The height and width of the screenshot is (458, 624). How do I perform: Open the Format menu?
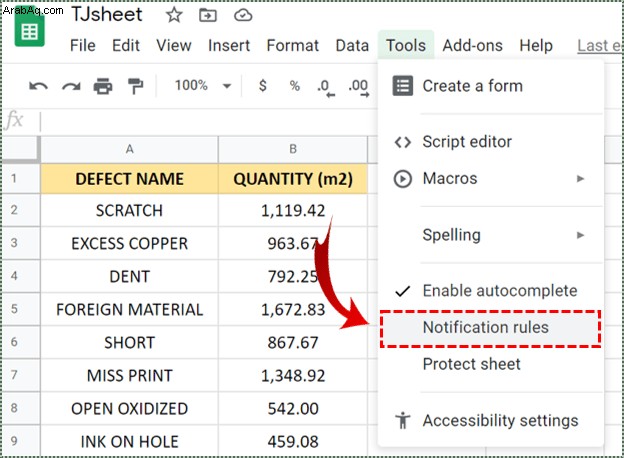point(293,45)
